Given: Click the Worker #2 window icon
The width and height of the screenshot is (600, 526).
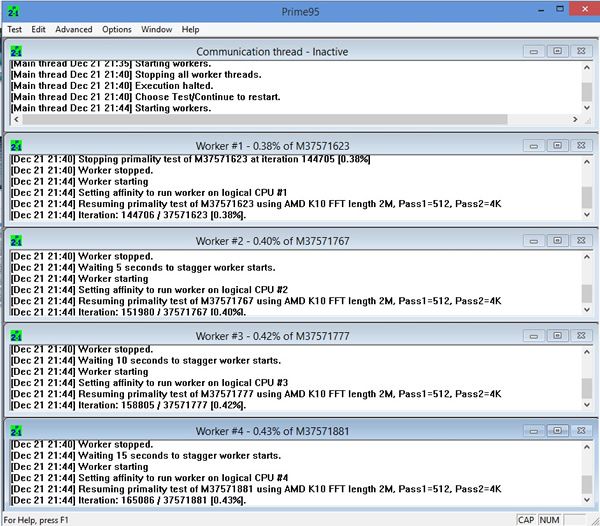Looking at the screenshot, I should [x=16, y=241].
